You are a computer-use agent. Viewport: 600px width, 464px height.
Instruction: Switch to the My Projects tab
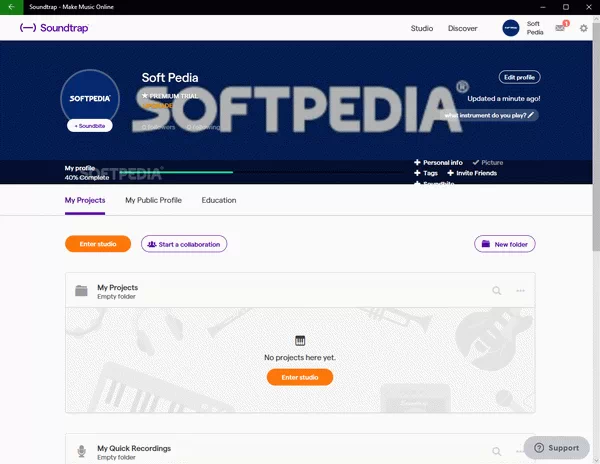(85, 200)
